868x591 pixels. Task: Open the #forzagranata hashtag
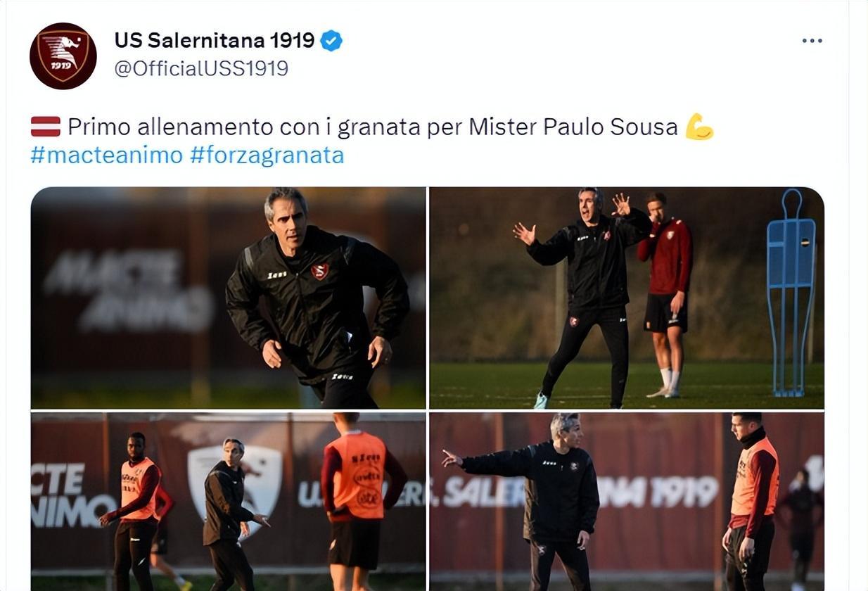267,155
